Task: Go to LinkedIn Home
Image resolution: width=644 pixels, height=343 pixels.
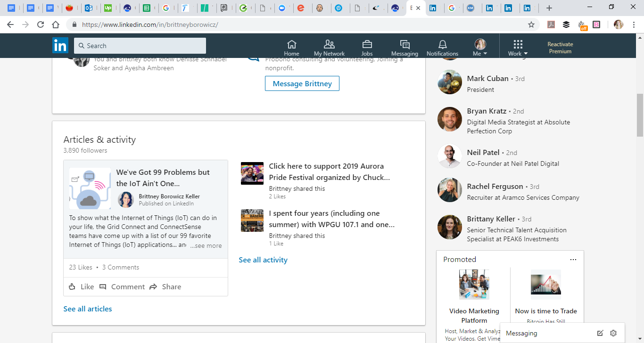Action: point(292,48)
